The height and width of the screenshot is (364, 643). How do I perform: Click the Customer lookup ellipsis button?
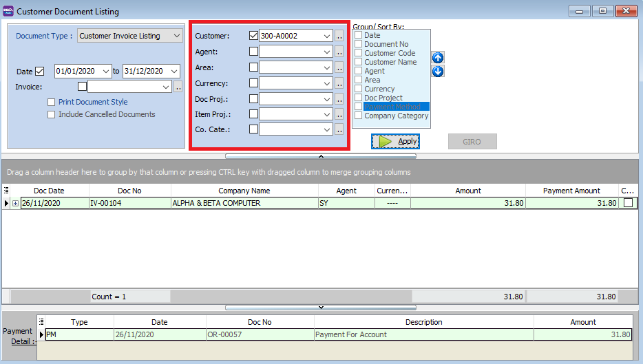(x=339, y=36)
